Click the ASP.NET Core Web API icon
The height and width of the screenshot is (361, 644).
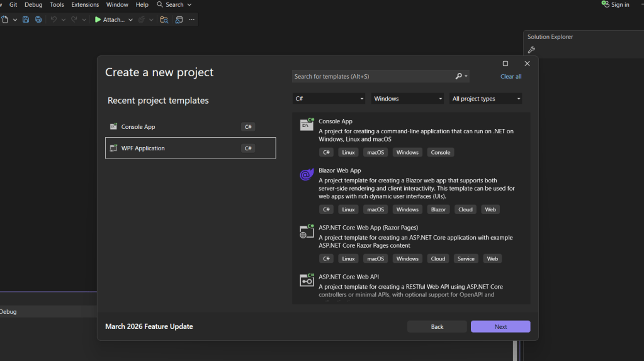307,280
